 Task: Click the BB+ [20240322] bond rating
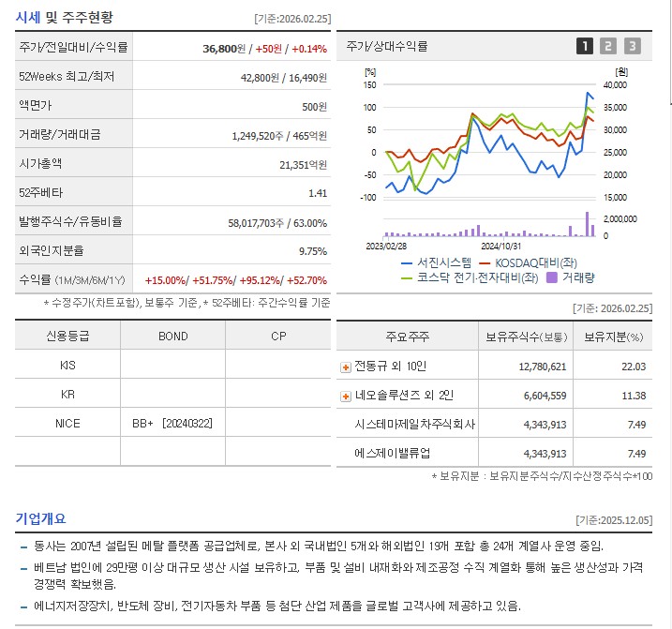(172, 424)
